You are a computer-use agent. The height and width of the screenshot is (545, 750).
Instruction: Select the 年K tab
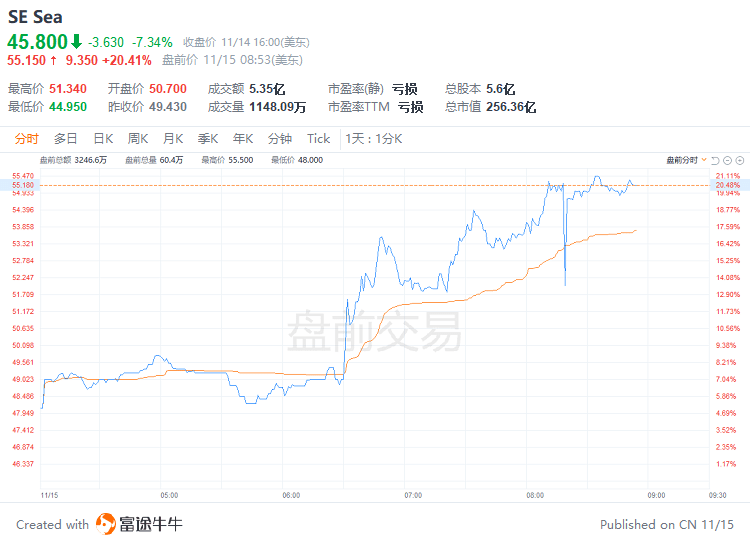click(x=243, y=139)
